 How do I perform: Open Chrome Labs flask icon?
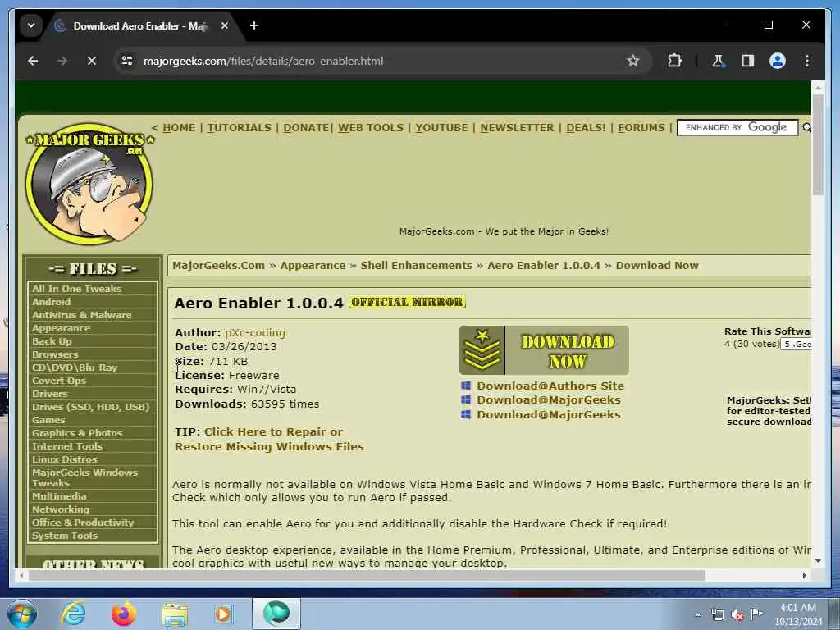[718, 61]
